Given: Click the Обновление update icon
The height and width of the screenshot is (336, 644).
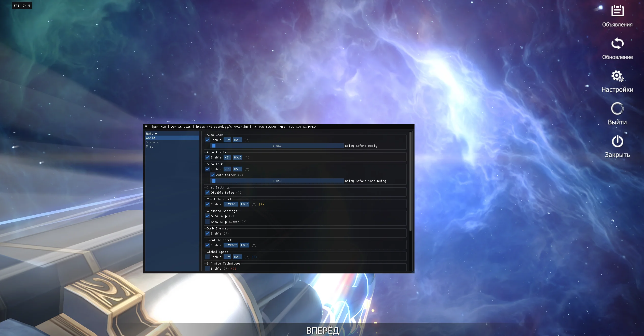Looking at the screenshot, I should point(617,43).
